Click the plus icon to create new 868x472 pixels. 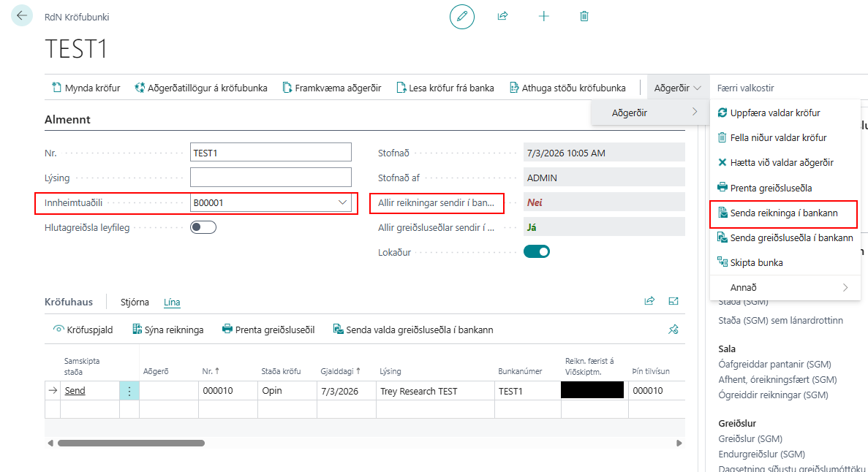(543, 16)
